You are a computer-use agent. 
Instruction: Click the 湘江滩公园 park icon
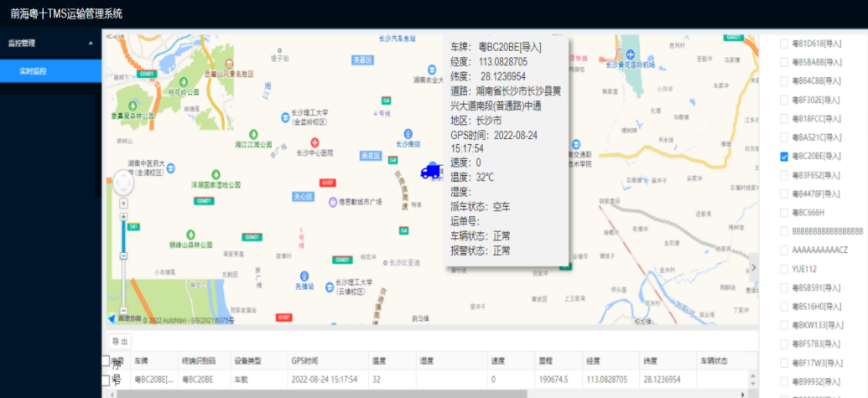tap(253, 134)
